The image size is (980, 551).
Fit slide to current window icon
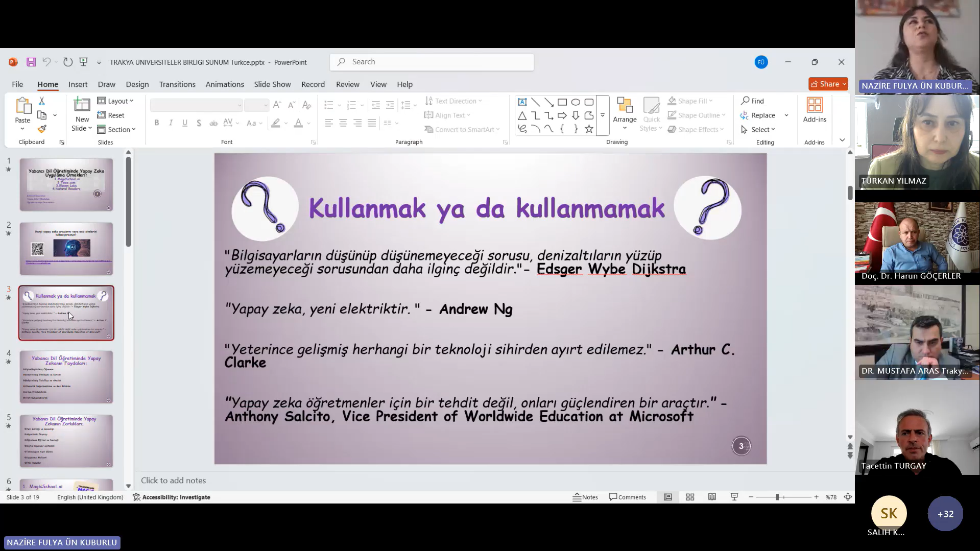[848, 497]
